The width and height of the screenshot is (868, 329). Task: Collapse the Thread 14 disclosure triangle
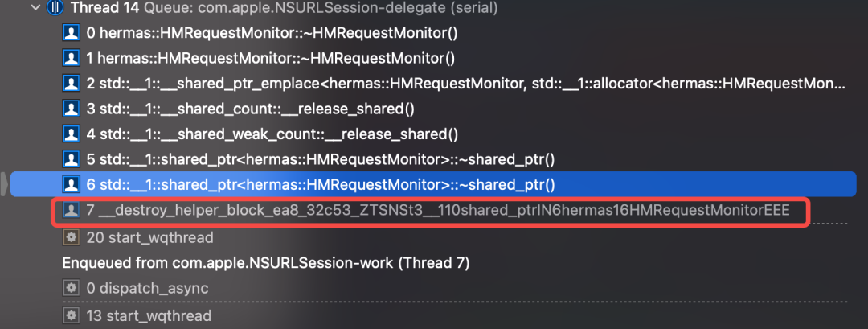point(34,9)
